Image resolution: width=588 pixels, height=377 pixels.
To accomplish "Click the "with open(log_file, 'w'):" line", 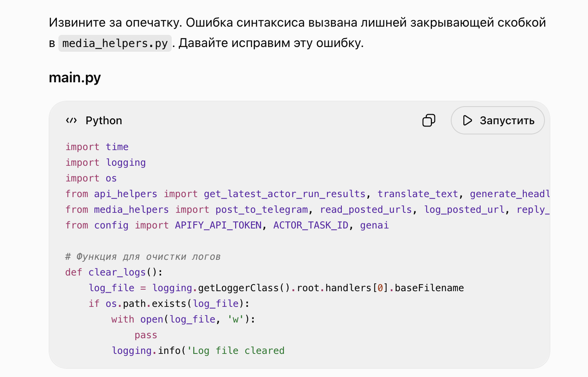I will point(183,319).
